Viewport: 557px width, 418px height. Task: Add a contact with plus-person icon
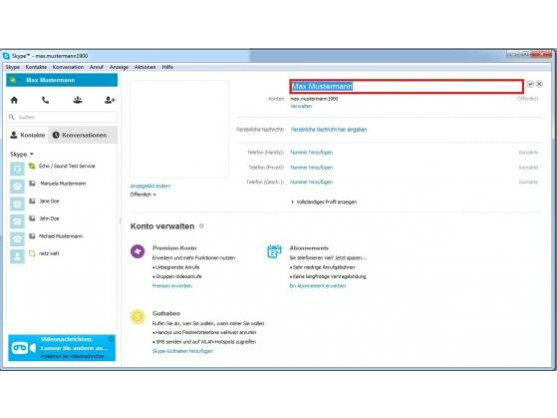pos(110,100)
